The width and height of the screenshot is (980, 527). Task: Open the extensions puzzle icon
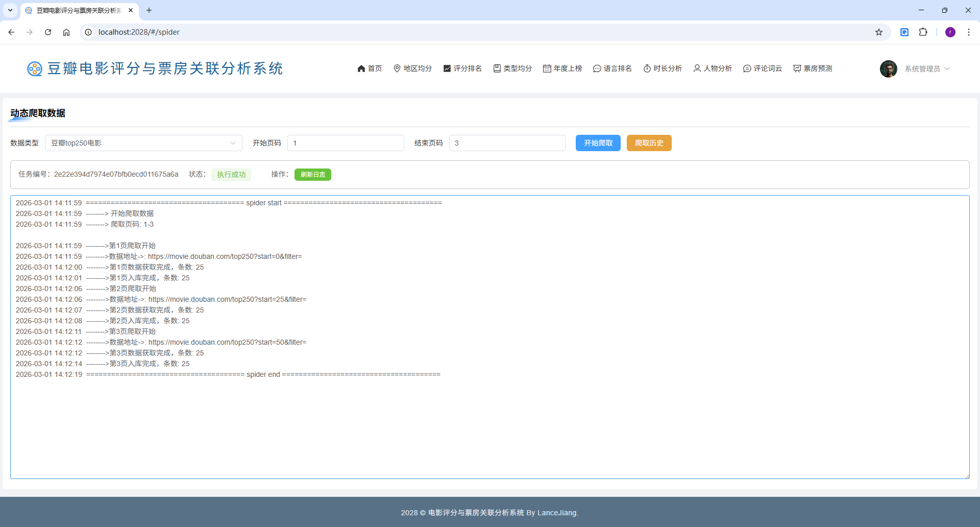click(923, 32)
